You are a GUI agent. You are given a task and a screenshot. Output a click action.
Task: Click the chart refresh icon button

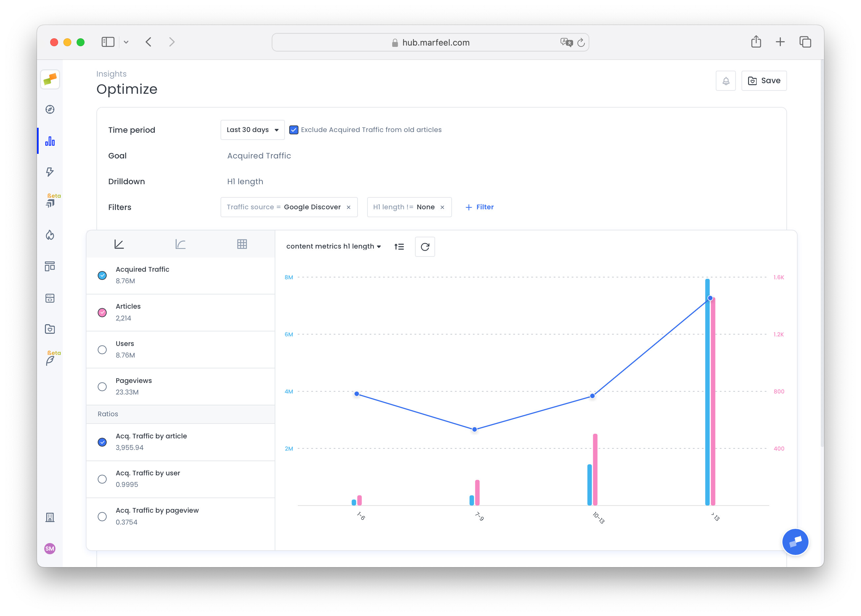425,247
